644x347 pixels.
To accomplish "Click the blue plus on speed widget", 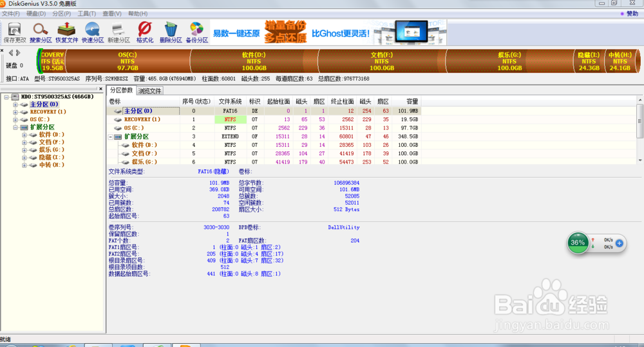I will click(x=620, y=243).
